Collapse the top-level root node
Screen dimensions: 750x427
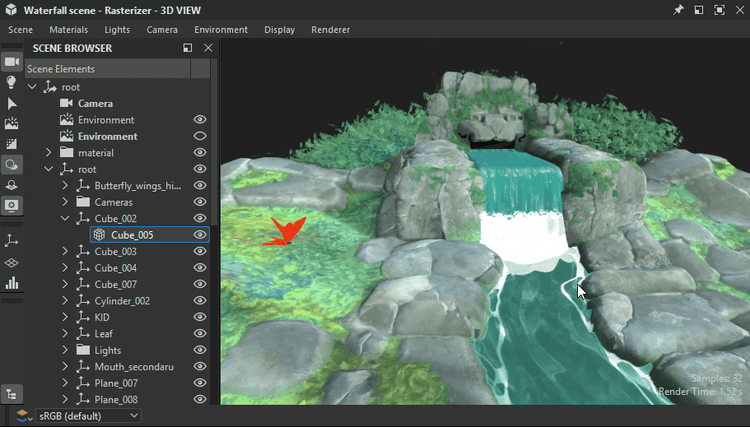tap(32, 87)
